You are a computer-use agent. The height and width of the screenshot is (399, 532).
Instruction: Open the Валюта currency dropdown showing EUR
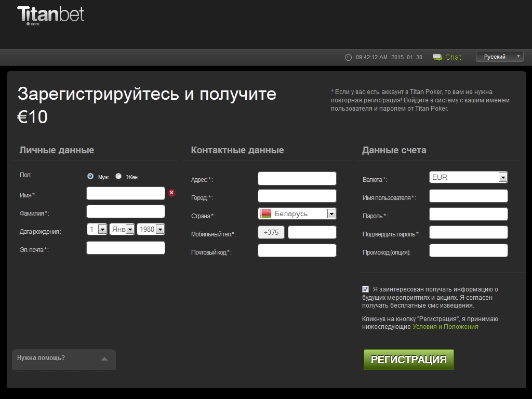[x=469, y=177]
